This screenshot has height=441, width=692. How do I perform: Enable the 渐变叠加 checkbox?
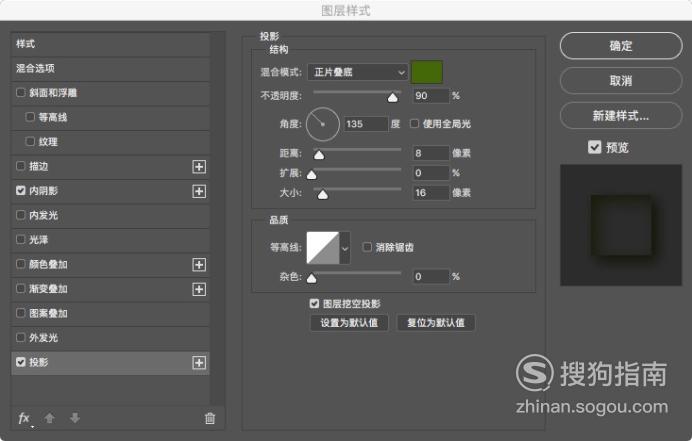click(20, 288)
